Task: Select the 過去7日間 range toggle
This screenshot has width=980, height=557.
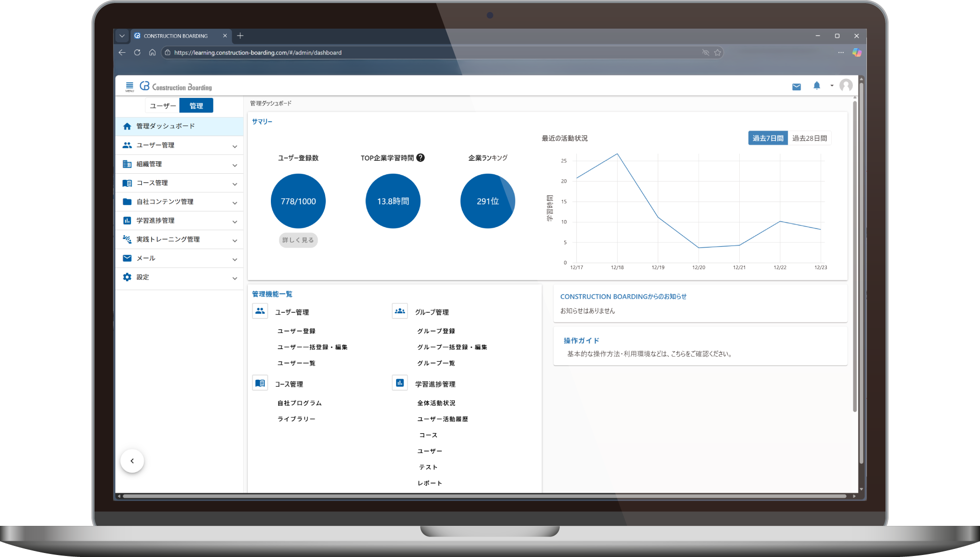Action: click(767, 138)
